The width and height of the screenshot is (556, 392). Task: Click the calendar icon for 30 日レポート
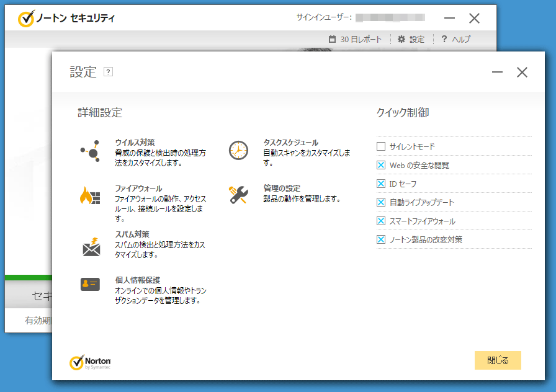pyautogui.click(x=332, y=39)
